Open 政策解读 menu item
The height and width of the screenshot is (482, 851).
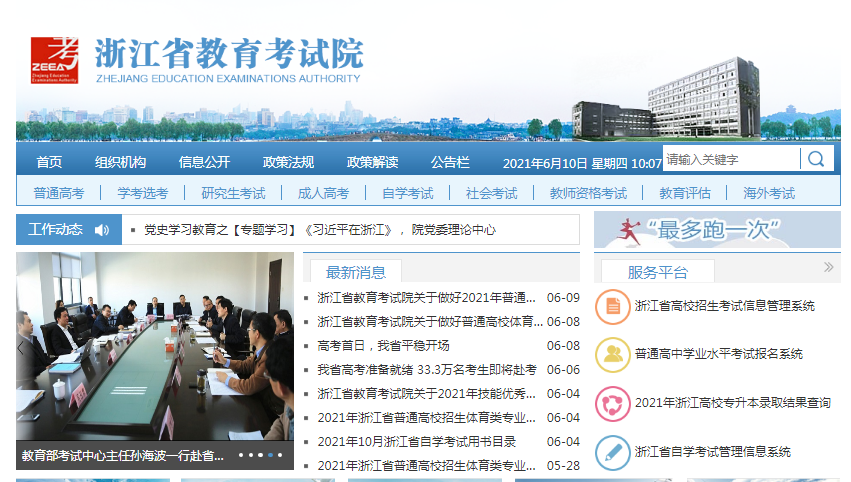(372, 162)
